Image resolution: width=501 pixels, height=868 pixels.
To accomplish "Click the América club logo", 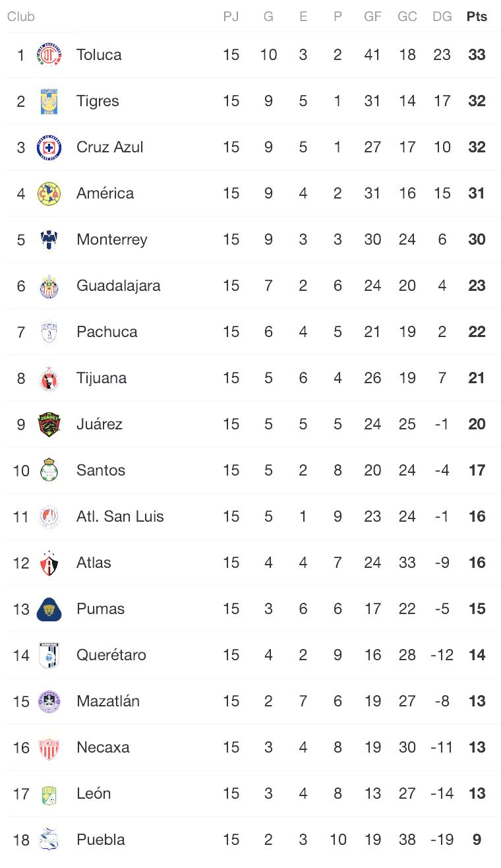I will pyautogui.click(x=49, y=193).
